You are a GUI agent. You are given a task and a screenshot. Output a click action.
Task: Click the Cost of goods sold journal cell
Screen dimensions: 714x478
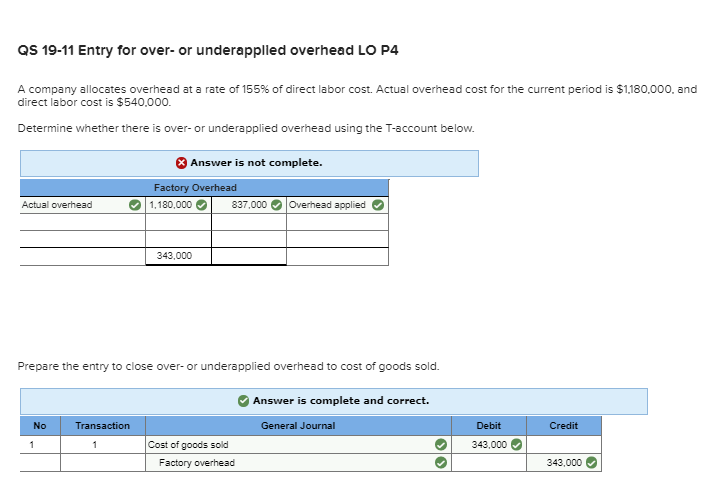[x=298, y=444]
